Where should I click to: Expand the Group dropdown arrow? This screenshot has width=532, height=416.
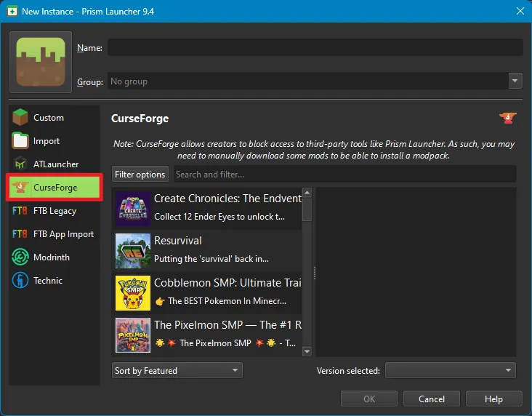point(515,81)
